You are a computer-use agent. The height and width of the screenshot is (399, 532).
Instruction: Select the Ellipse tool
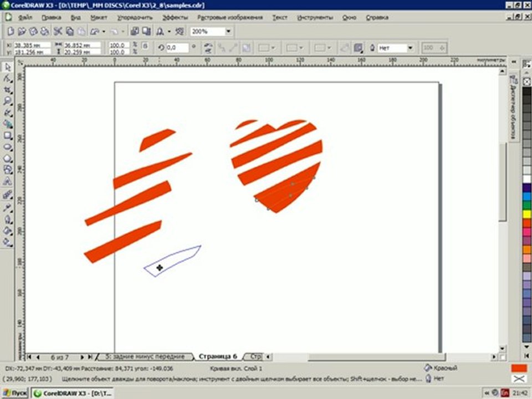pos(7,147)
